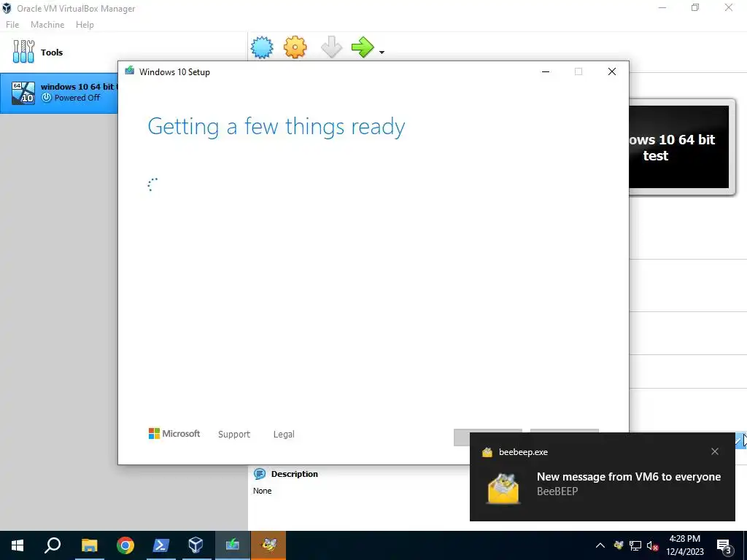Click the Discard gray down-arrow icon

tap(331, 47)
